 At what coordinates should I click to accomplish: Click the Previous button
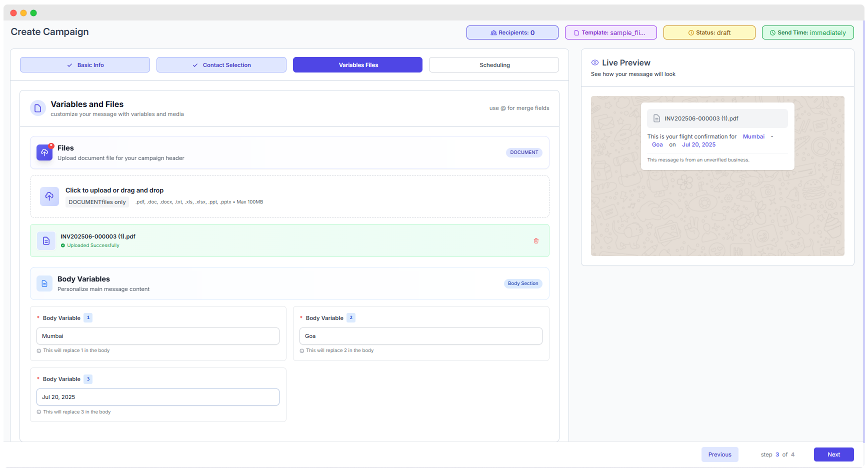click(x=719, y=454)
